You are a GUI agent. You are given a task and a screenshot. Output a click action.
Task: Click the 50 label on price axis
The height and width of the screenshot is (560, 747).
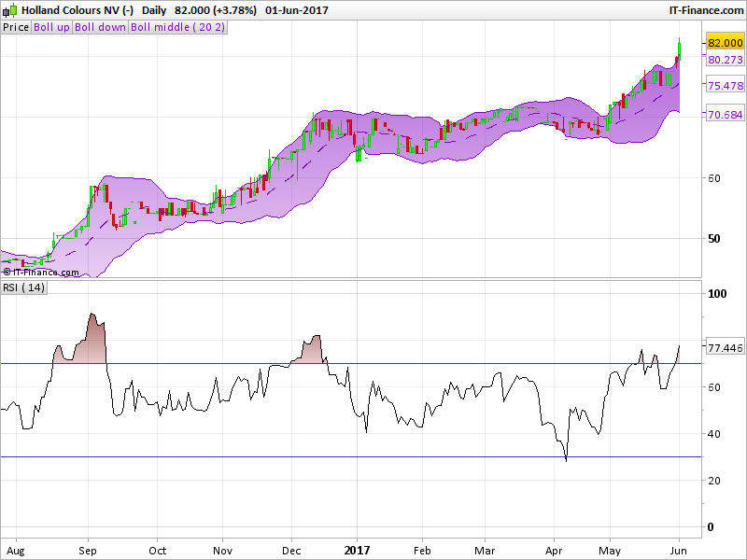pos(713,239)
